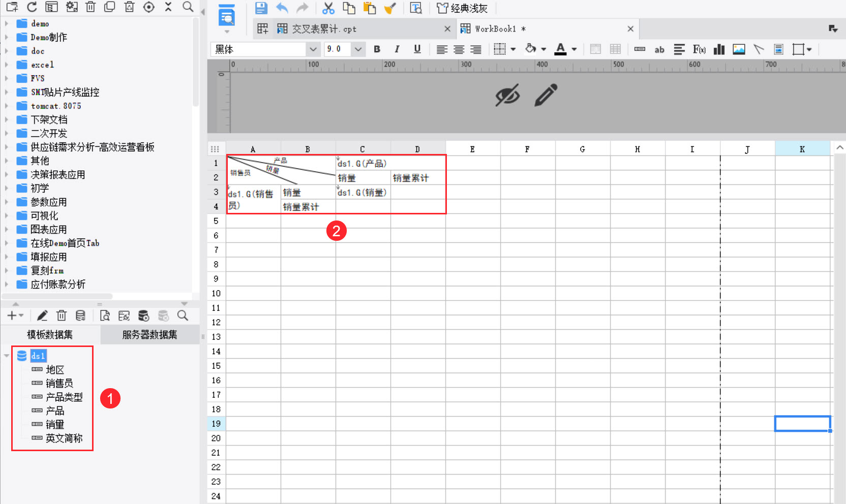Screen dimensions: 846x504
Task: Open the tab list menu at far right
Action: click(x=833, y=29)
